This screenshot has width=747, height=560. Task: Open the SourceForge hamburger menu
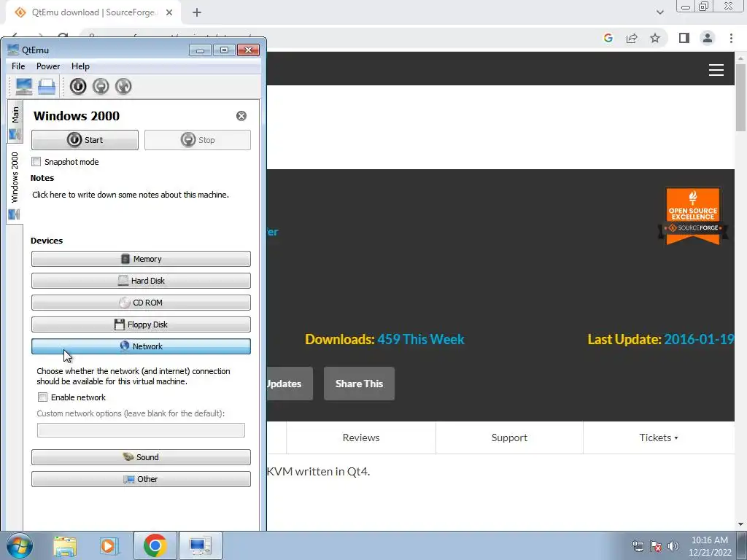[716, 70]
